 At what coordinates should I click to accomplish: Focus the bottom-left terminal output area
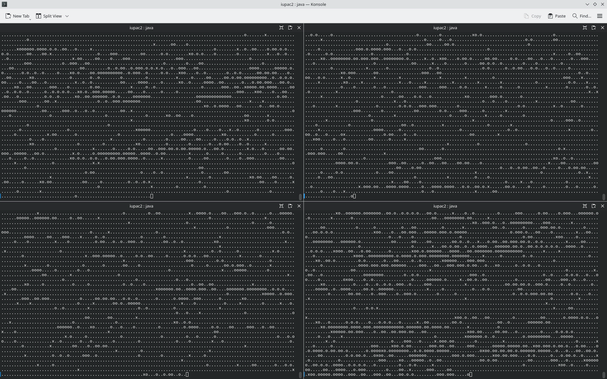(x=149, y=294)
